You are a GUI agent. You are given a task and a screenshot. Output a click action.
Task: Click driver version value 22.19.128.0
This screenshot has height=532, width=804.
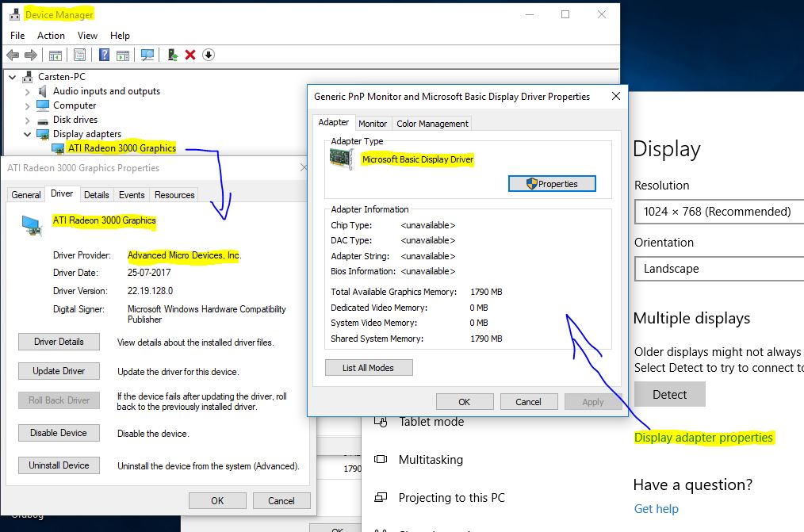point(150,291)
